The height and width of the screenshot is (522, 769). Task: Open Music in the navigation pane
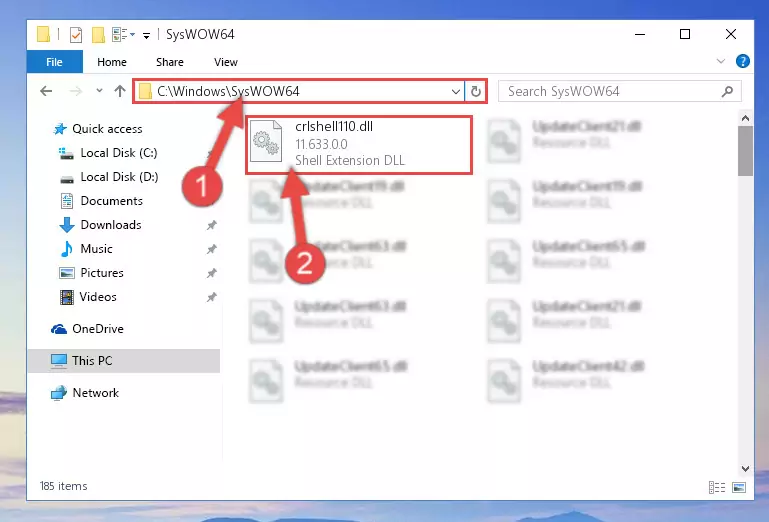tap(97, 249)
